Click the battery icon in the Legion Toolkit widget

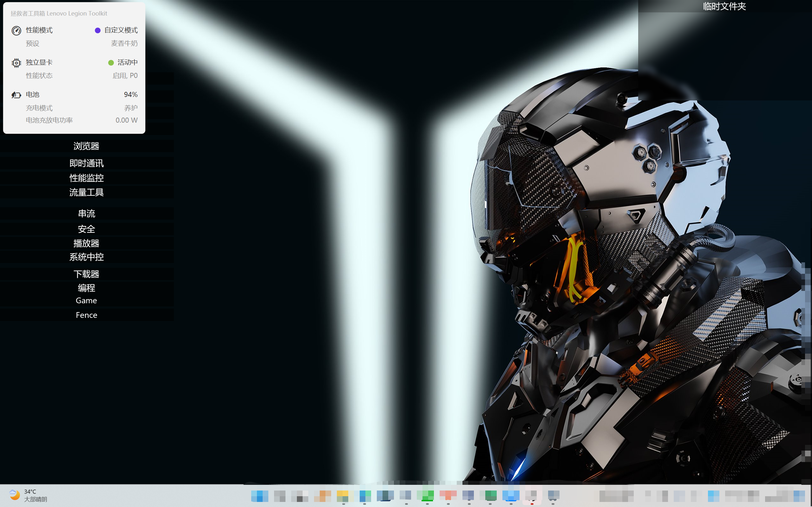[16, 94]
